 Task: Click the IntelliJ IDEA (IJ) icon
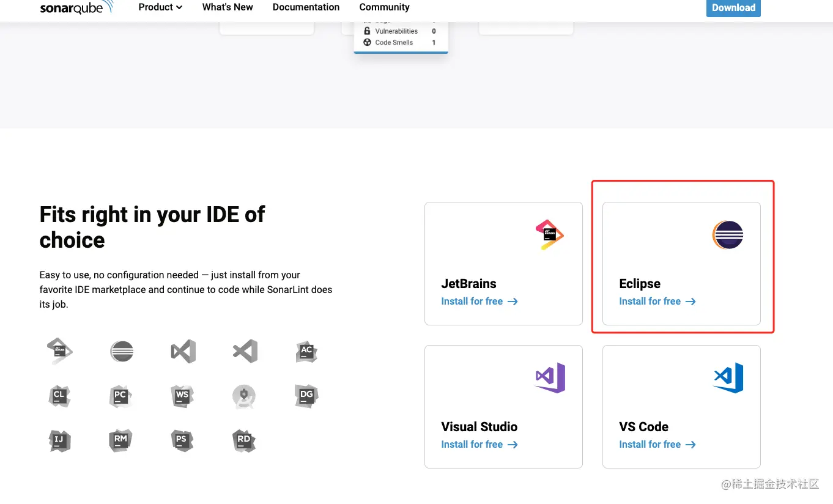coord(60,440)
